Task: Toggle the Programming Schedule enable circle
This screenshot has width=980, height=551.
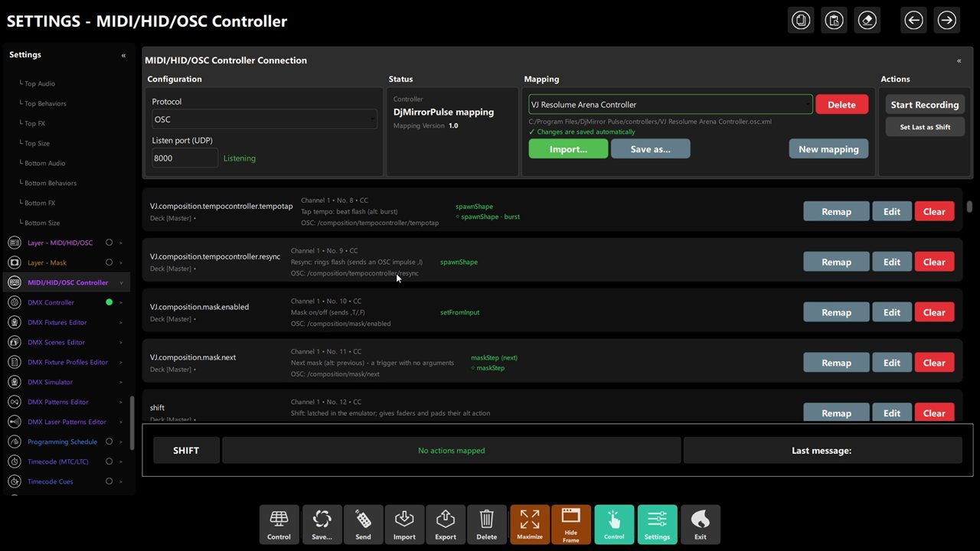Action: [x=109, y=442]
